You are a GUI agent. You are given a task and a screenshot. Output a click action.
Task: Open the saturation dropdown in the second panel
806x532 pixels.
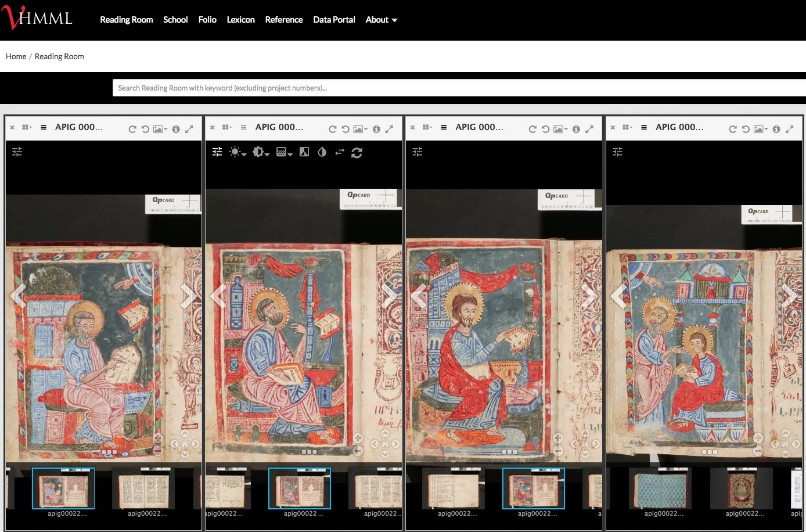[285, 152]
